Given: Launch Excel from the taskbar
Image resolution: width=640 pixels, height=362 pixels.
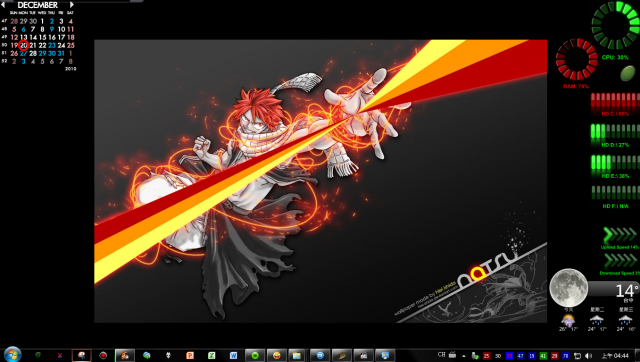Looking at the screenshot, I should pyautogui.click(x=211, y=355).
